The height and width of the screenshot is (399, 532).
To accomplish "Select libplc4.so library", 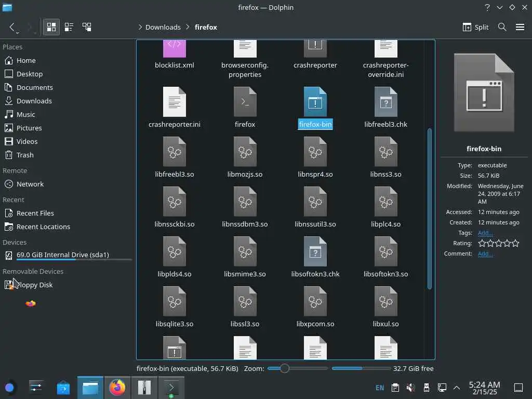I will 386,208.
